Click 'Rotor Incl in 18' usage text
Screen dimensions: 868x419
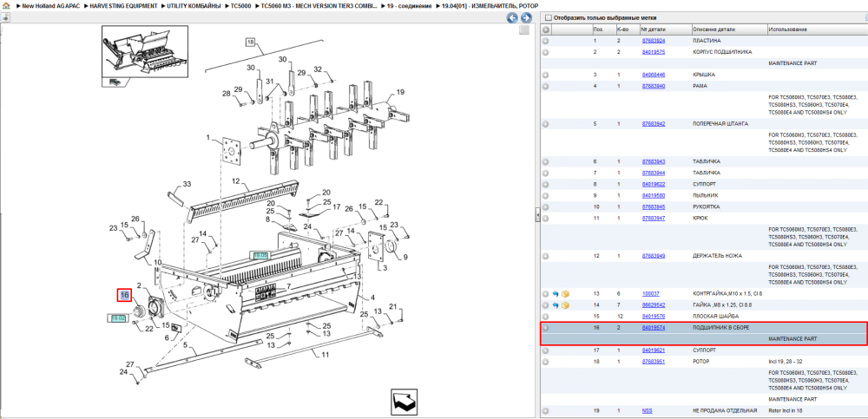pos(786,410)
